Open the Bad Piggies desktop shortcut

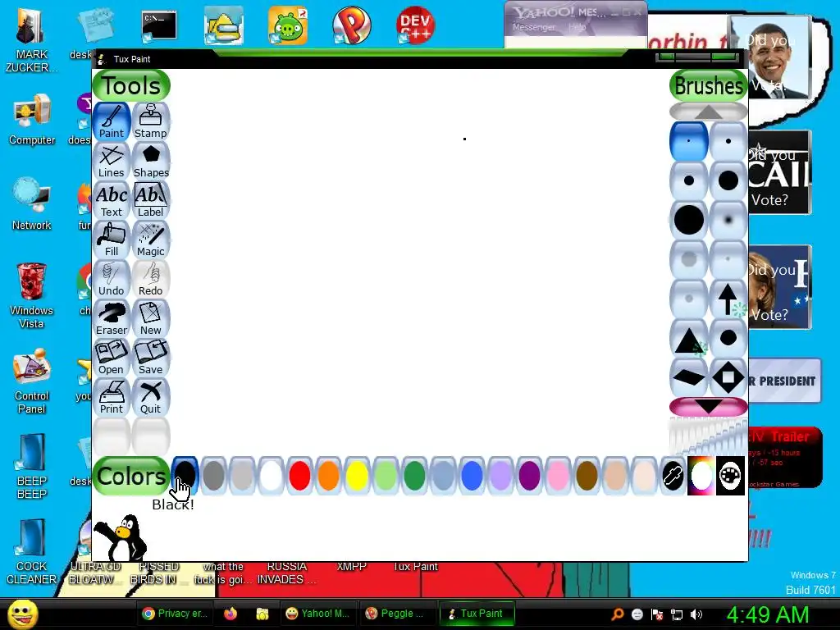tap(288, 25)
